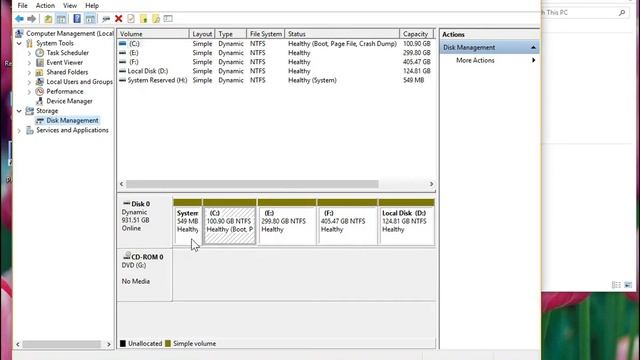Select the (E:) row in the volume list

[276, 53]
